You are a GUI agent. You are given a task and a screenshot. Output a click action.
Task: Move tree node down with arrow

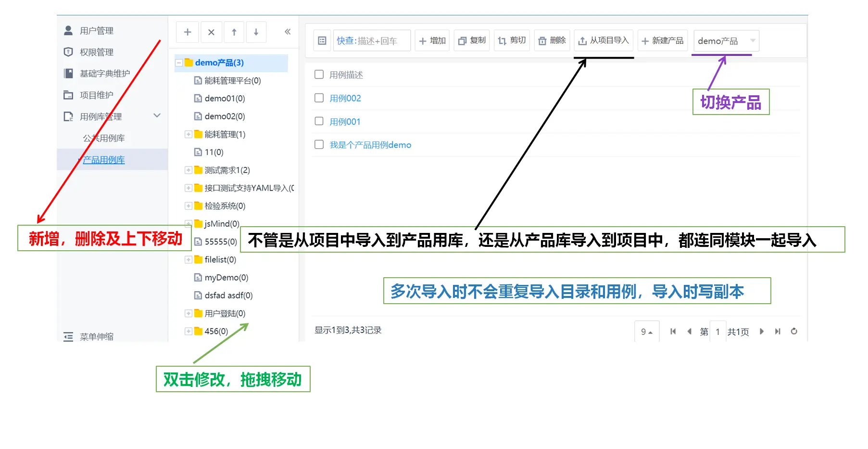tap(256, 32)
